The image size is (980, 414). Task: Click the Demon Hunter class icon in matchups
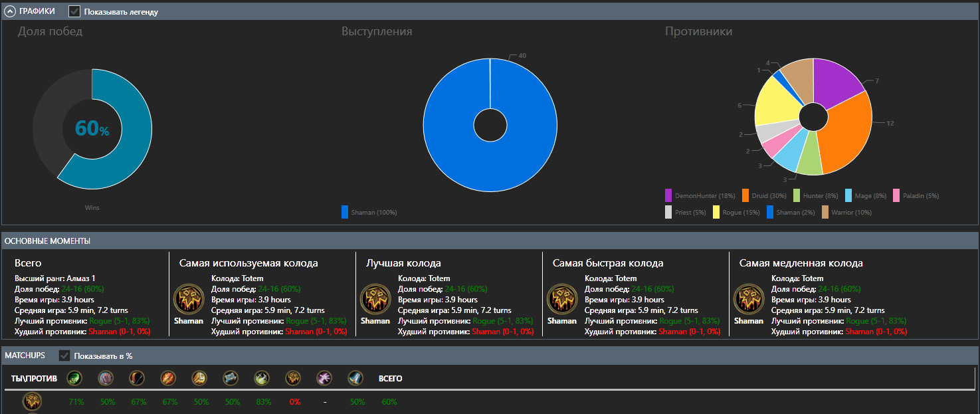click(x=74, y=378)
